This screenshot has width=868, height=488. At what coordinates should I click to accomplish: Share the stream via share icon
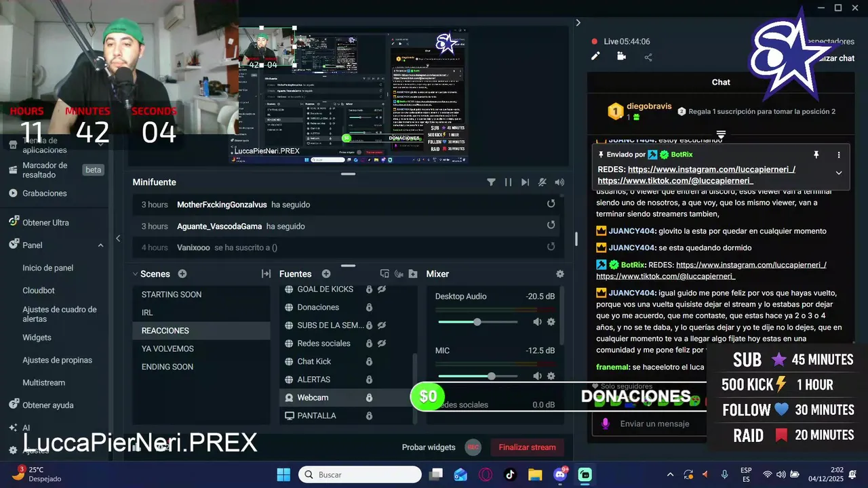coord(648,57)
